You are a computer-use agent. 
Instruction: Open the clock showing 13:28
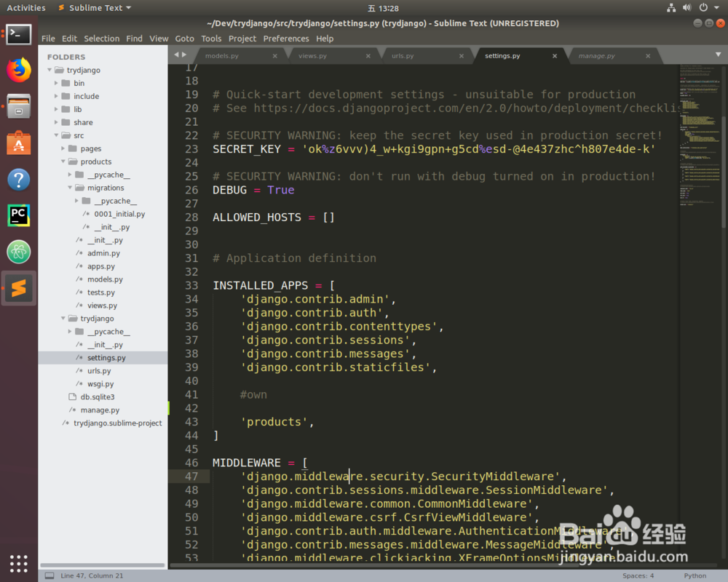tap(383, 8)
